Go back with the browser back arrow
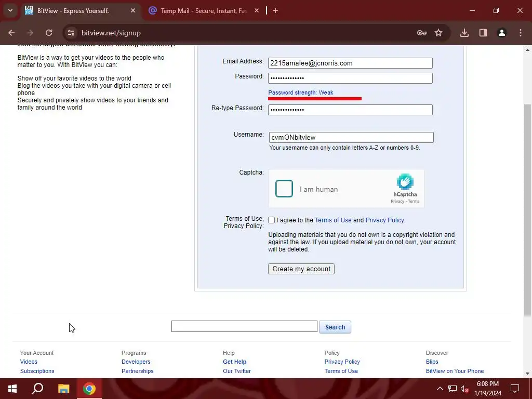This screenshot has width=532, height=399. 11,33
